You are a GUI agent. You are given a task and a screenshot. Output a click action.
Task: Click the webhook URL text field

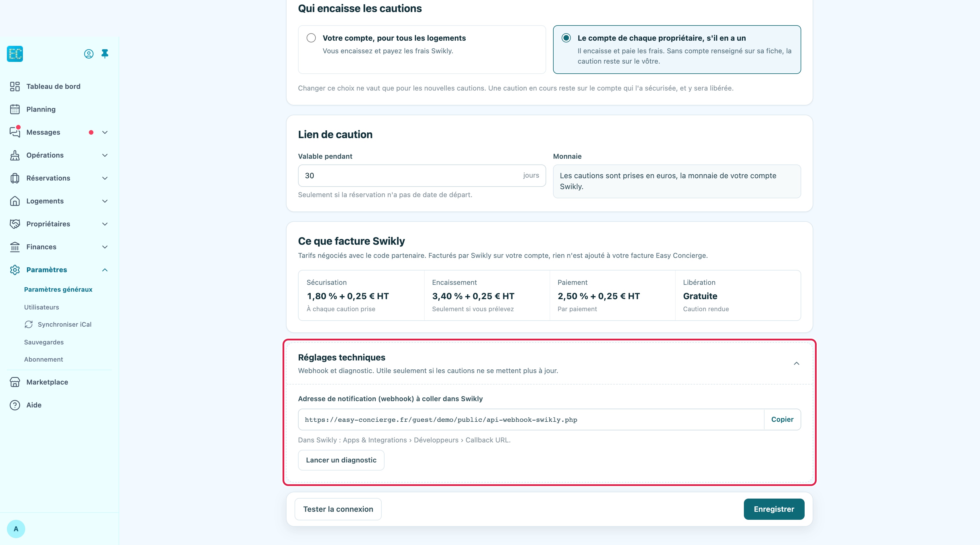531,419
